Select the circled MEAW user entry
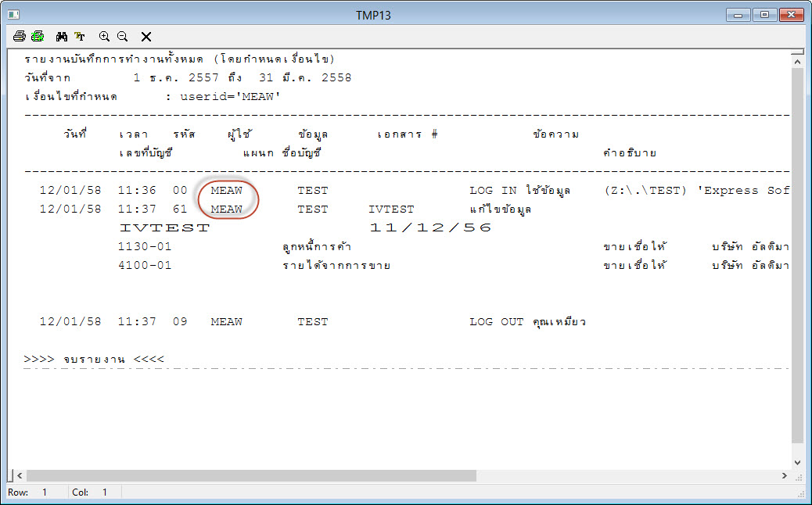The height and width of the screenshot is (505, 812). click(226, 199)
